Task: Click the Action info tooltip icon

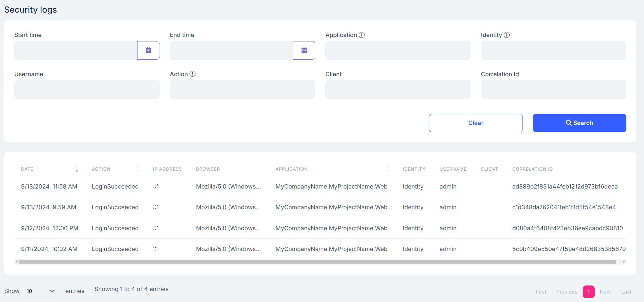Action: pos(192,74)
